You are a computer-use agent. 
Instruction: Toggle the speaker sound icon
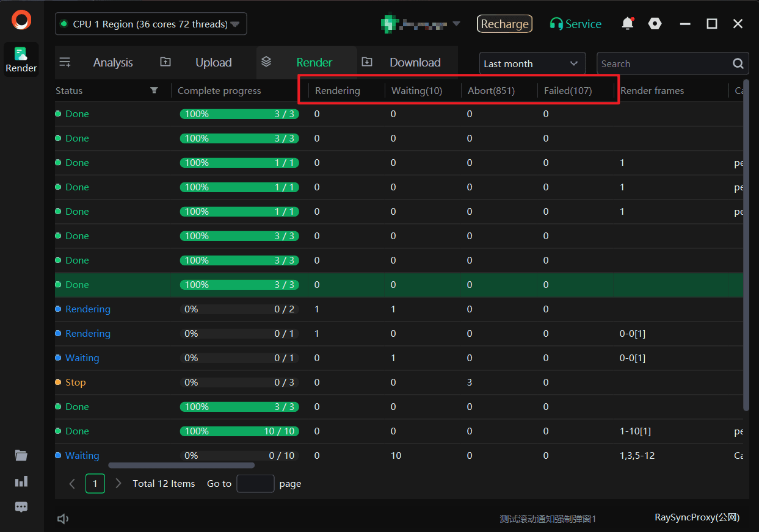(62, 519)
